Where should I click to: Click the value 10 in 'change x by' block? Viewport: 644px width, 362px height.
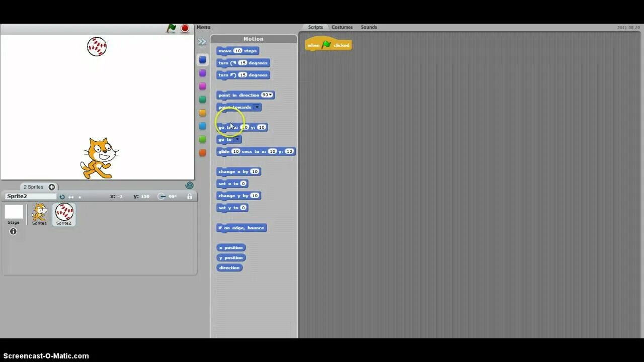[x=255, y=171]
